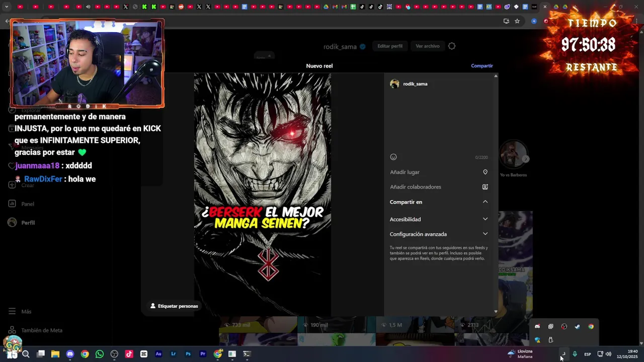Switch ESP keyboard language in the tray
644x362 pixels.
[587, 354]
